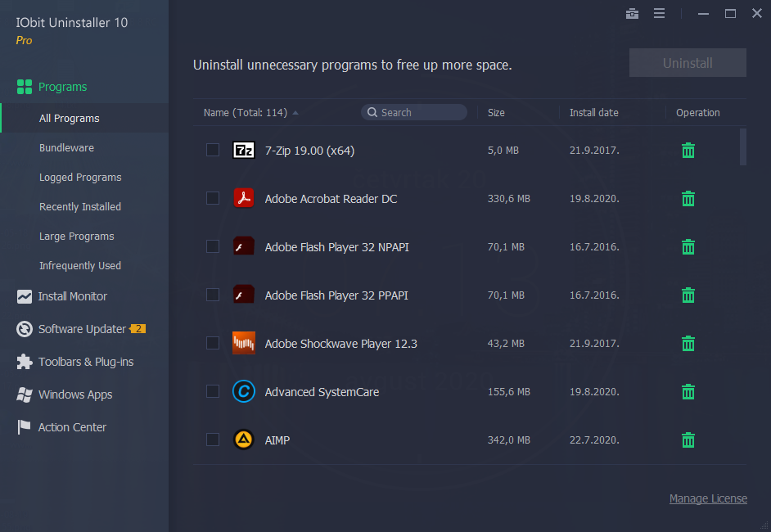Viewport: 771px width, 532px height.
Task: Check the box for 7-Zip 19.00 (x64)
Action: pos(213,150)
